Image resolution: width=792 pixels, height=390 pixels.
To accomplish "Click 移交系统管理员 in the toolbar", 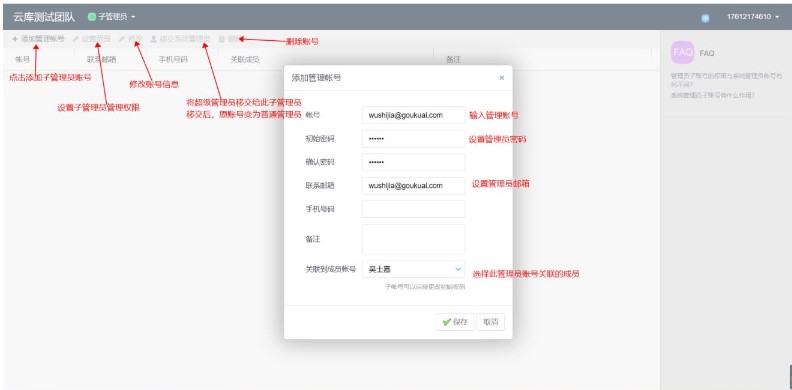I will pyautogui.click(x=180, y=39).
